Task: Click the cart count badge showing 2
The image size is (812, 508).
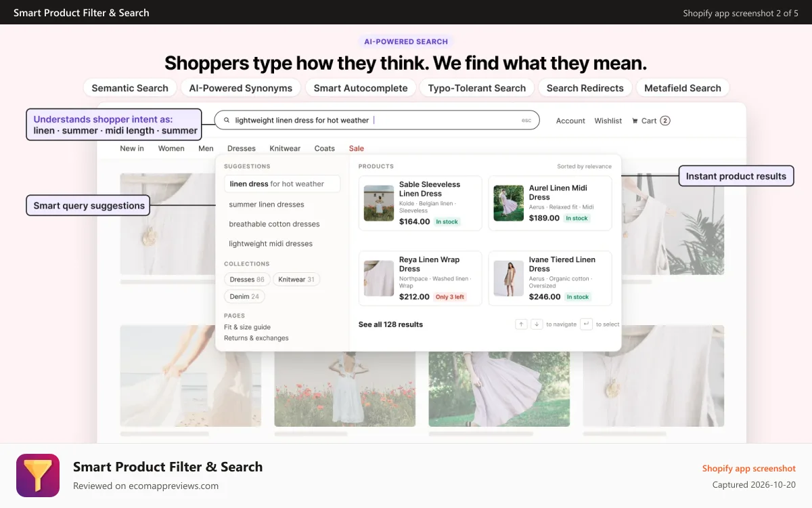Action: (665, 121)
